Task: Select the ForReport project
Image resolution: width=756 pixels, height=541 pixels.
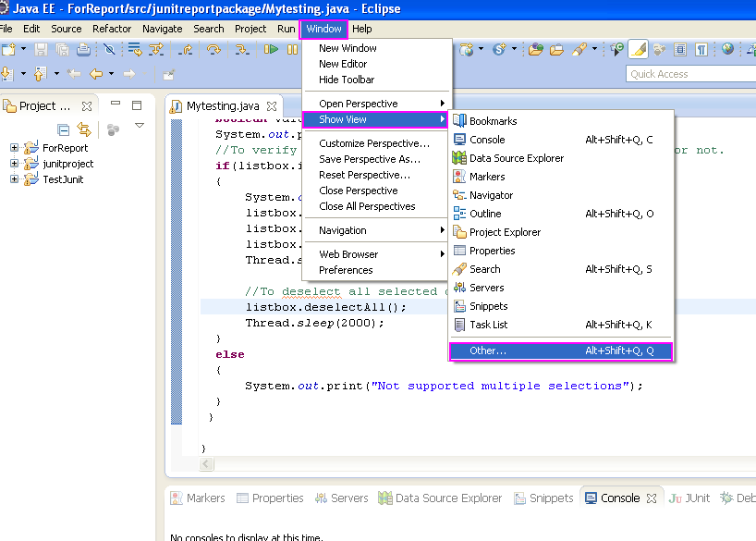Action: (x=65, y=148)
